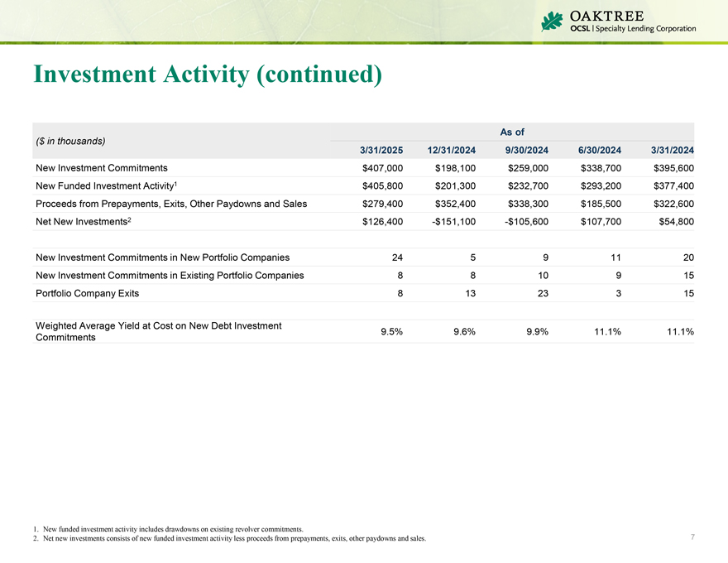The width and height of the screenshot is (728, 563).
Task: Select the 9.5% yield value
Action: point(391,332)
